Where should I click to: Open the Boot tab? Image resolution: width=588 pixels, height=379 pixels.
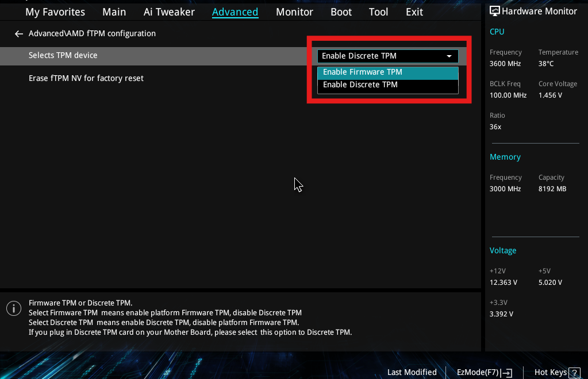tap(341, 11)
